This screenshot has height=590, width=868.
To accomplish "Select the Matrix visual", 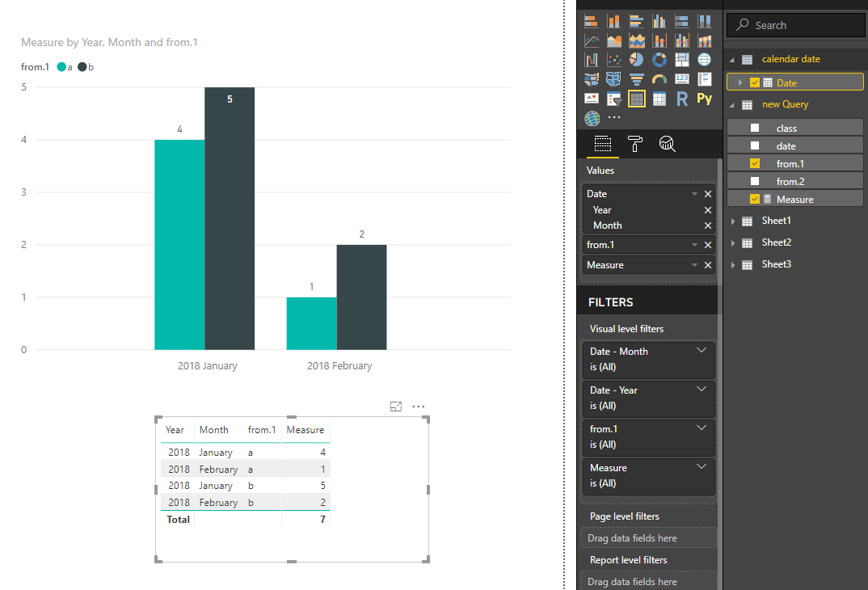I will (x=659, y=99).
